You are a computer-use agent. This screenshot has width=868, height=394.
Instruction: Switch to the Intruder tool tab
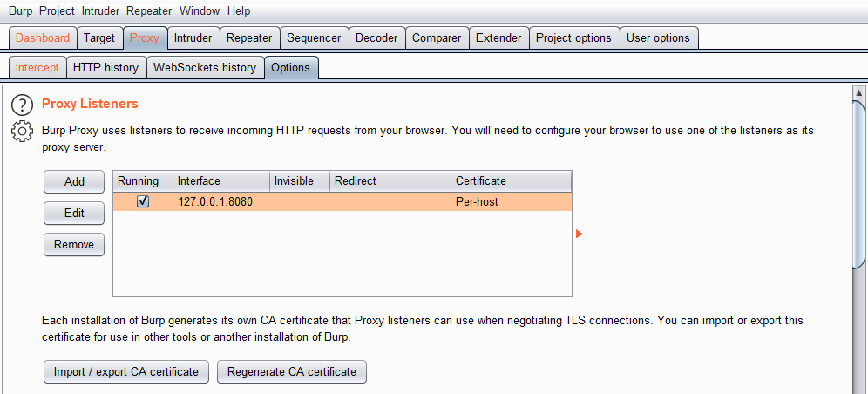point(193,38)
